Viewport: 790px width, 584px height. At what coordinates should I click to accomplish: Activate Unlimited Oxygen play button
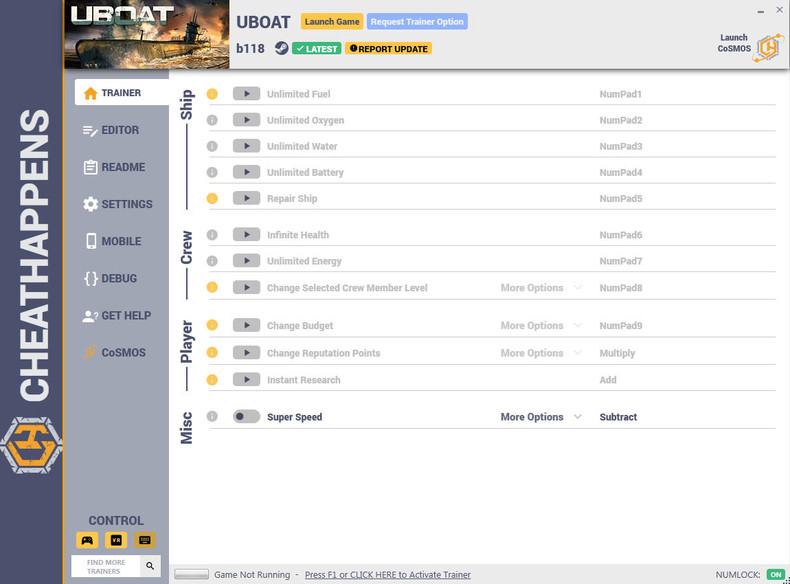tap(246, 120)
